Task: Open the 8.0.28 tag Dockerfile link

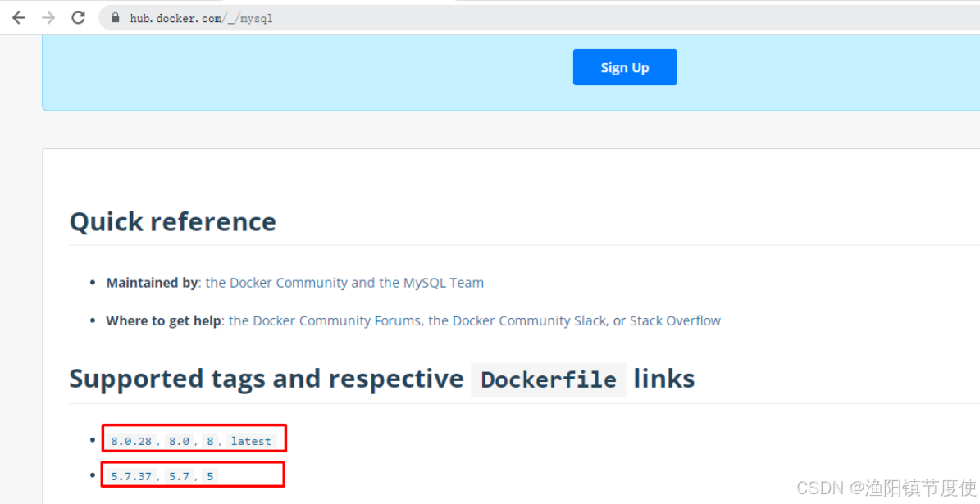Action: pos(131,441)
